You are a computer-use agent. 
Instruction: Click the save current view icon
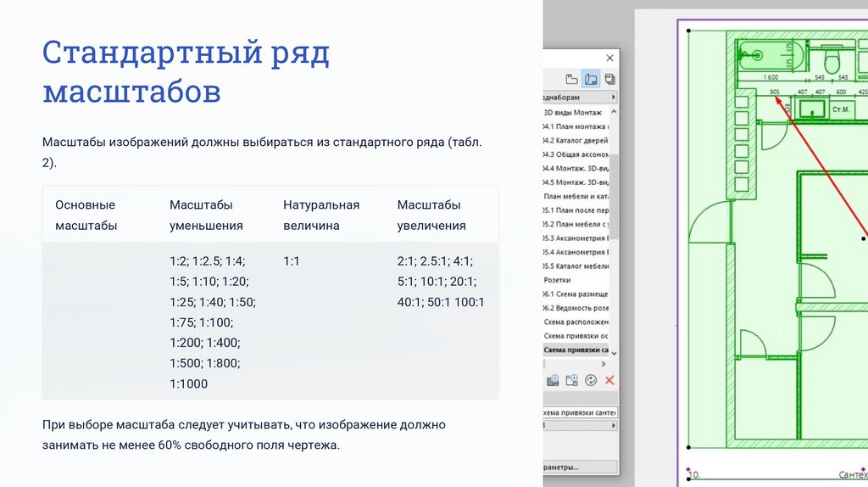(x=553, y=380)
